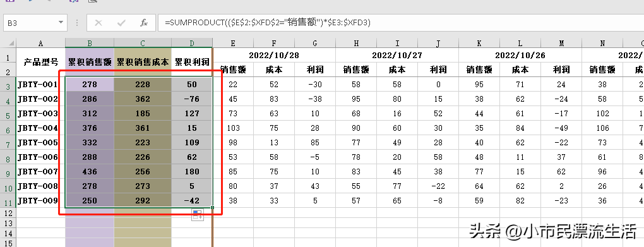Select cell with value 127
The width and height of the screenshot is (644, 247).
pyautogui.click(x=192, y=114)
